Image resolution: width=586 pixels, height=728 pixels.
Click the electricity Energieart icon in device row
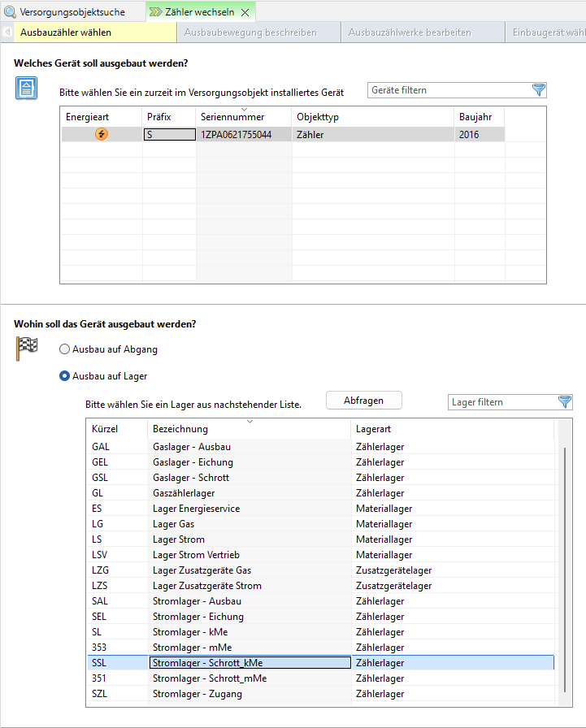pyautogui.click(x=101, y=135)
